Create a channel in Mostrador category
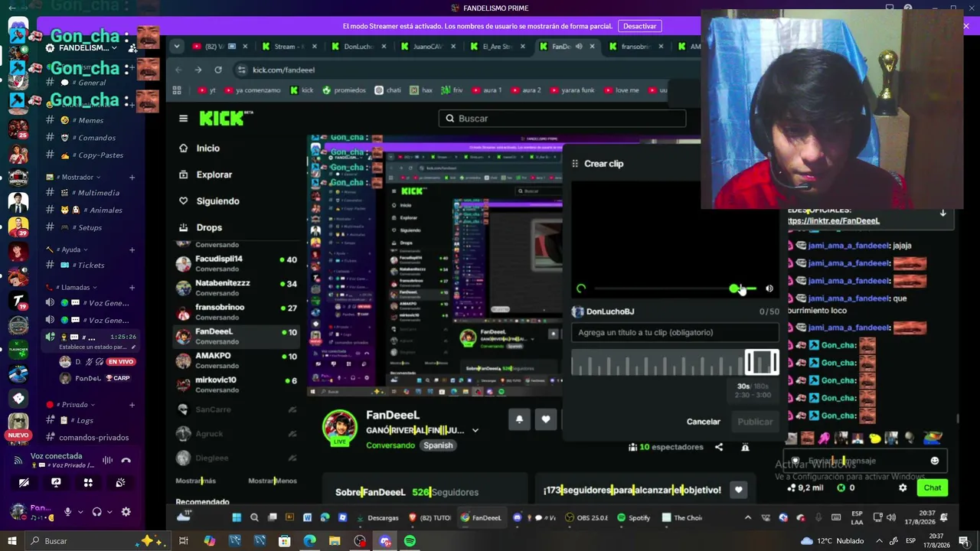The width and height of the screenshot is (980, 551). [132, 178]
